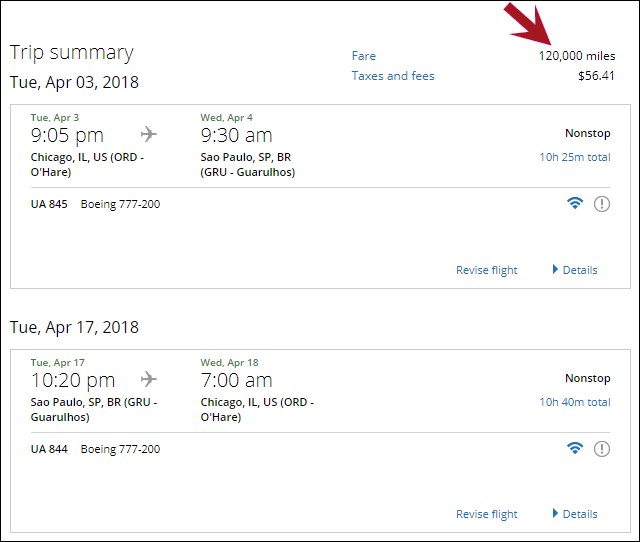
Task: Click flight number UA 845
Action: (x=49, y=204)
